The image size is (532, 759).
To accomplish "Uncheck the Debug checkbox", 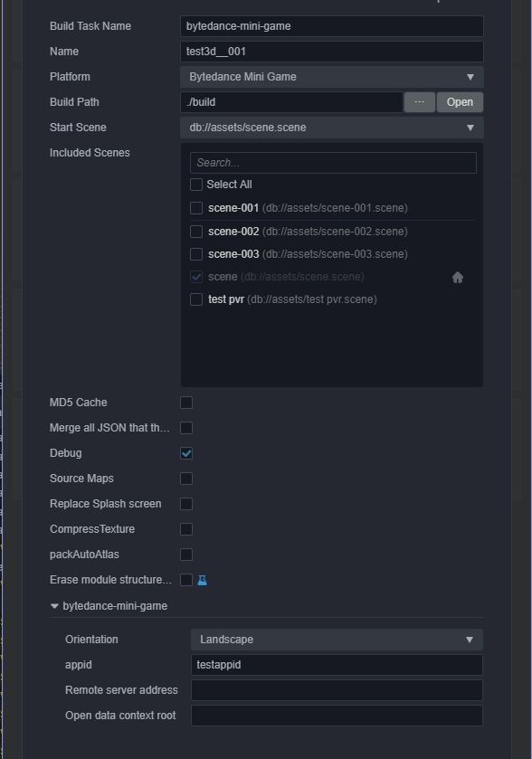I will (186, 453).
